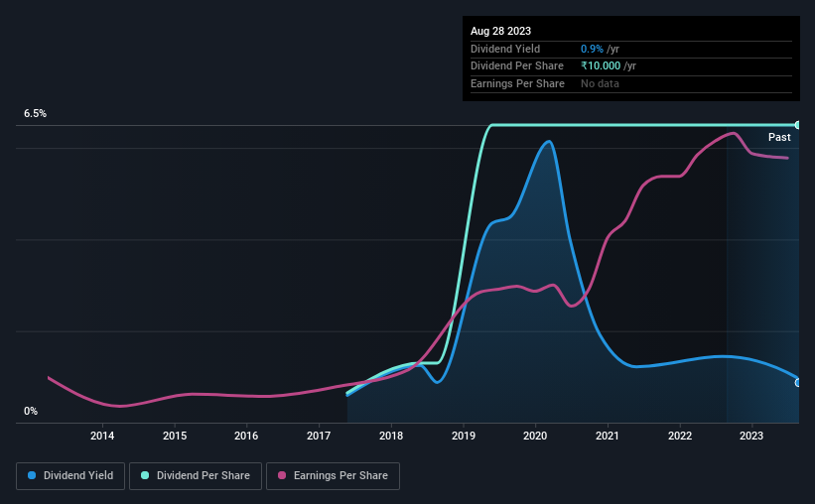Click the pink Earnings Per Share legend dot

(x=282, y=475)
